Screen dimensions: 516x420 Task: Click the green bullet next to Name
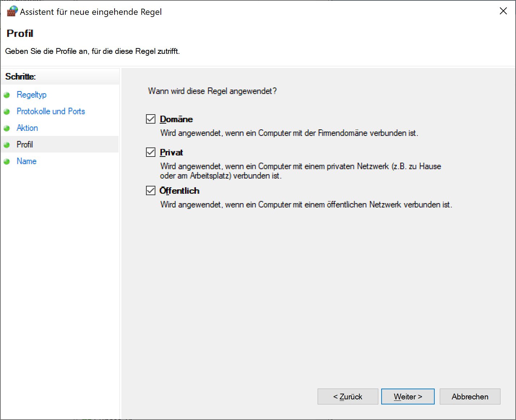pyautogui.click(x=7, y=162)
